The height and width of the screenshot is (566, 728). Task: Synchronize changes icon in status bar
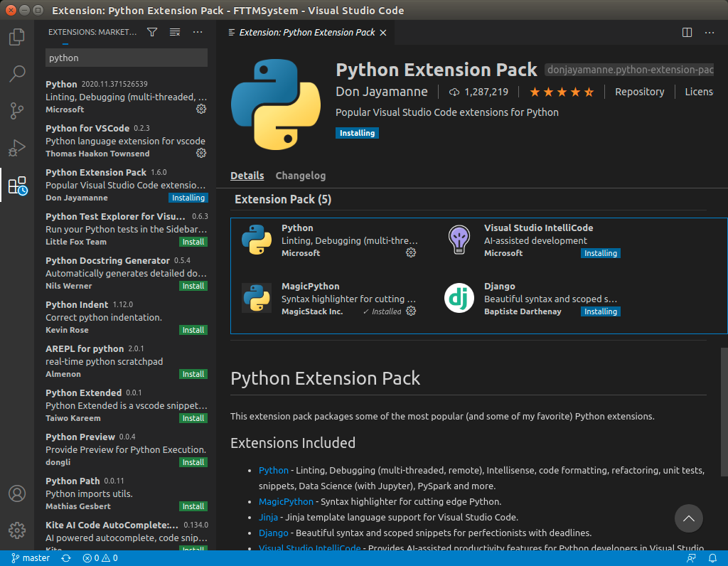click(66, 558)
